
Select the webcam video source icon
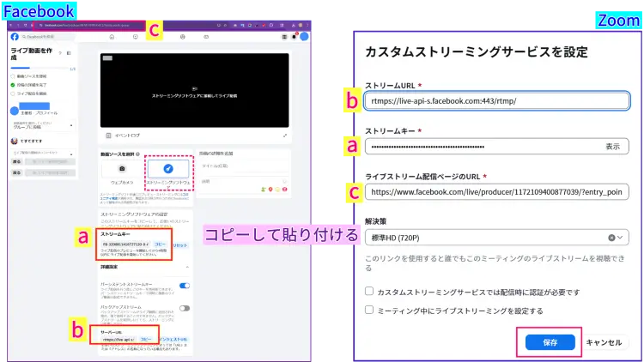click(x=122, y=169)
